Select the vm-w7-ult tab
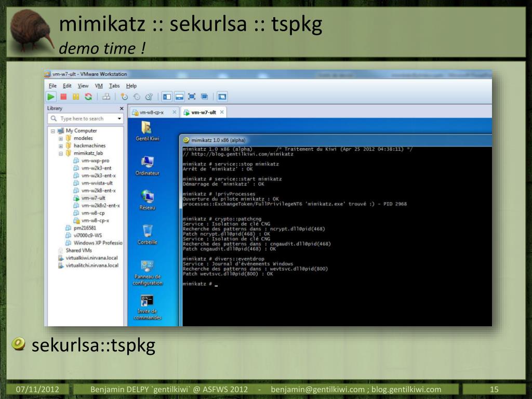Screen dimensions: 532x399 (204, 112)
